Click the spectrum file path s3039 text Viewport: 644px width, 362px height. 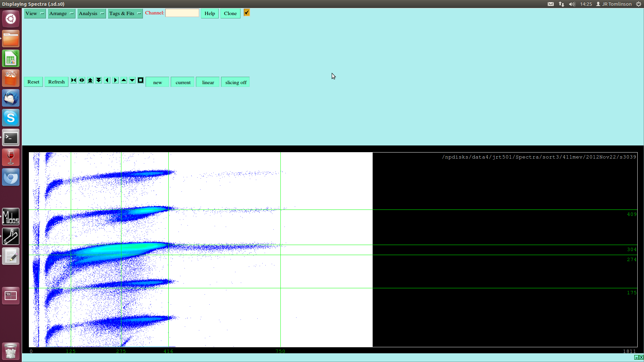point(539,157)
